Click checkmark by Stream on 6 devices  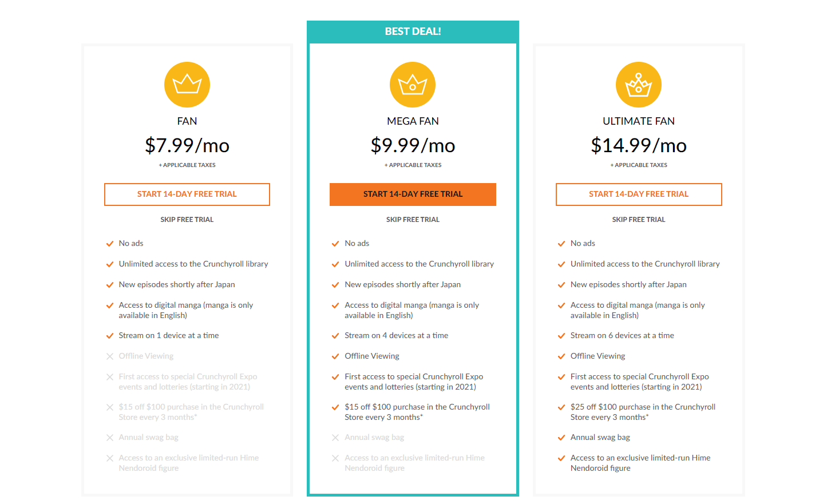(561, 336)
